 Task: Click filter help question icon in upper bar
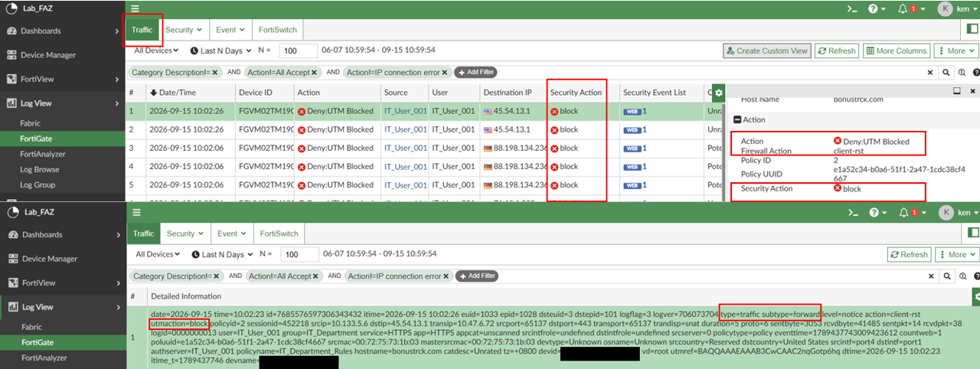[x=975, y=72]
